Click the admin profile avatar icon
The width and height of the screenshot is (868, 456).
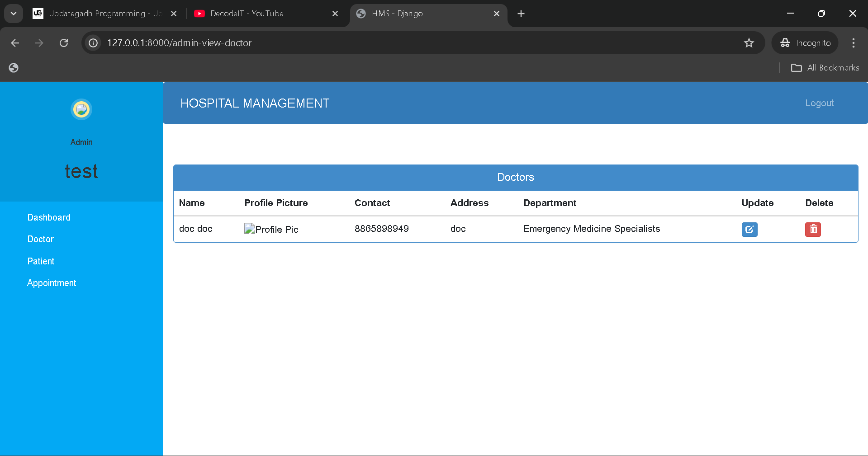point(81,109)
